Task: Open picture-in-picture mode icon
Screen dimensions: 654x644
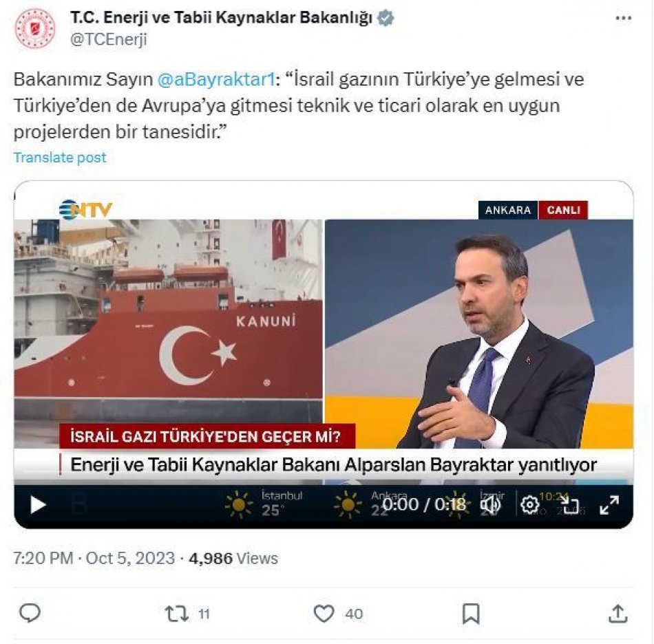Action: [x=570, y=505]
